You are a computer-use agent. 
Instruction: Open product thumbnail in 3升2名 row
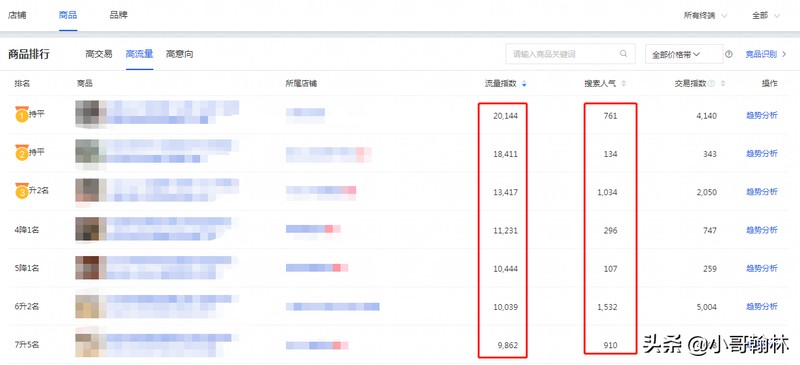(x=91, y=191)
